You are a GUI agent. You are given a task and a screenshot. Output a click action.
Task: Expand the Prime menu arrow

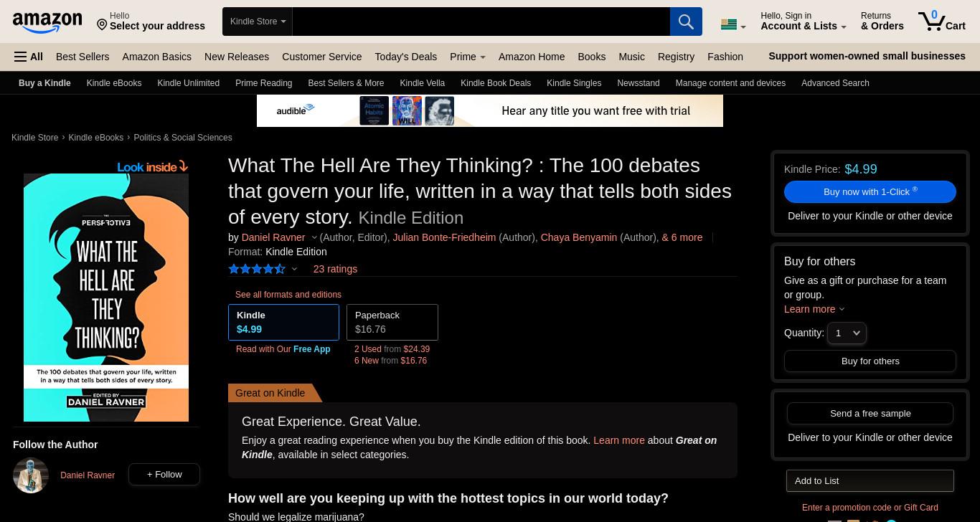(483, 57)
